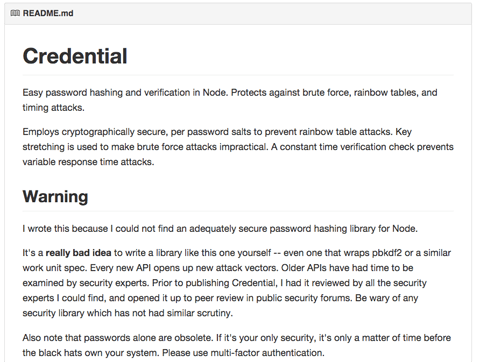Click the phrase "Key stretching" start "Key"
The image size is (480, 362).
404,132
